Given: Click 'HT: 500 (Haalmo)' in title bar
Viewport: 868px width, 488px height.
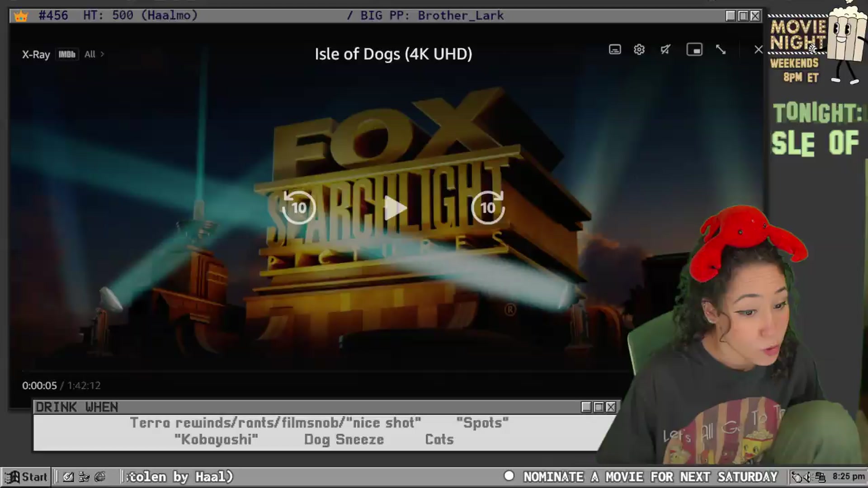Looking at the screenshot, I should coord(140,15).
